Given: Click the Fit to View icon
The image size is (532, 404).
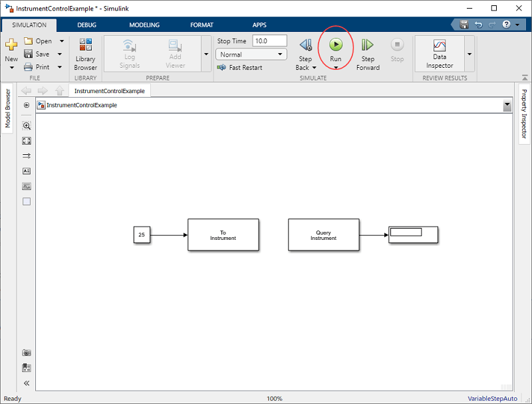Looking at the screenshot, I should coord(27,141).
